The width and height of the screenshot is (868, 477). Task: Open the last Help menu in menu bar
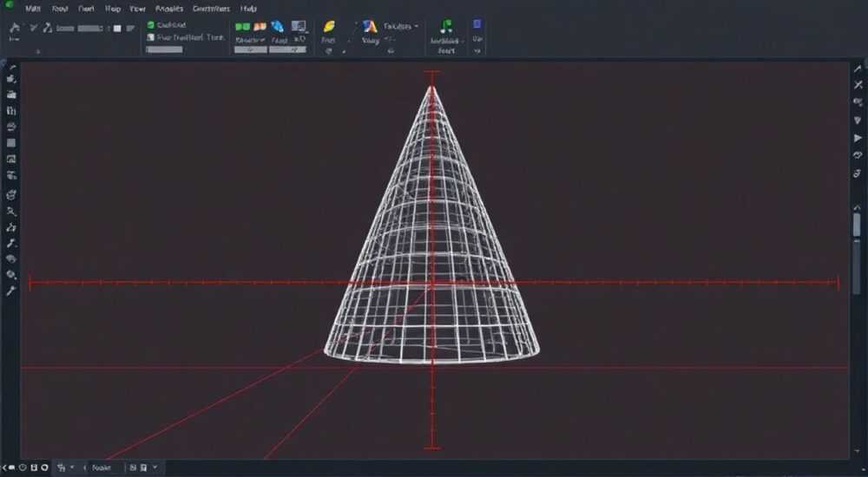click(x=248, y=9)
